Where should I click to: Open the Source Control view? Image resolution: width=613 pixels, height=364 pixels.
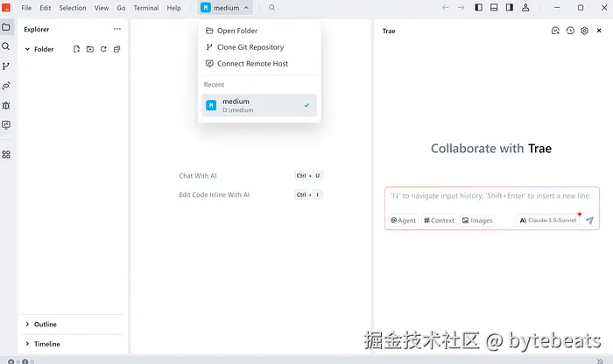pos(6,66)
